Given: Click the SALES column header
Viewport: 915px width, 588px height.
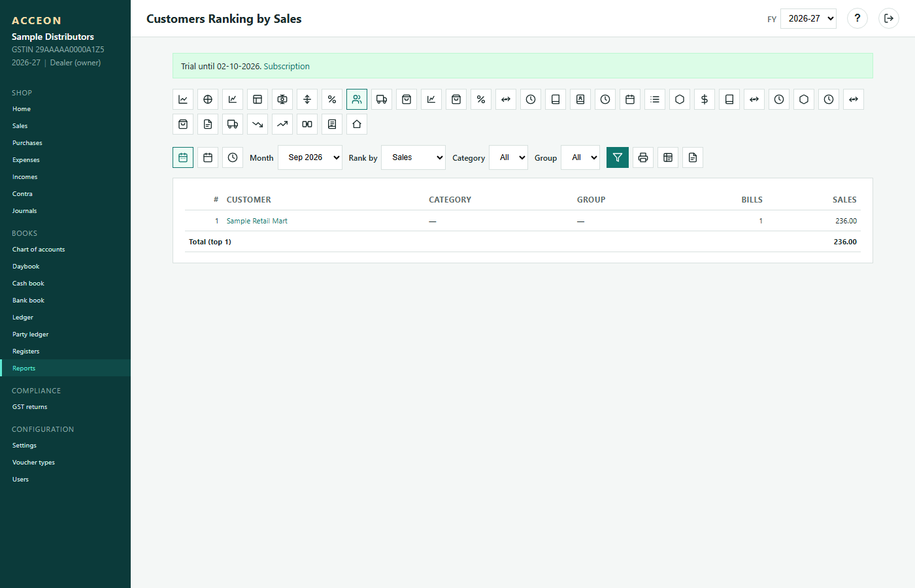Looking at the screenshot, I should point(844,200).
